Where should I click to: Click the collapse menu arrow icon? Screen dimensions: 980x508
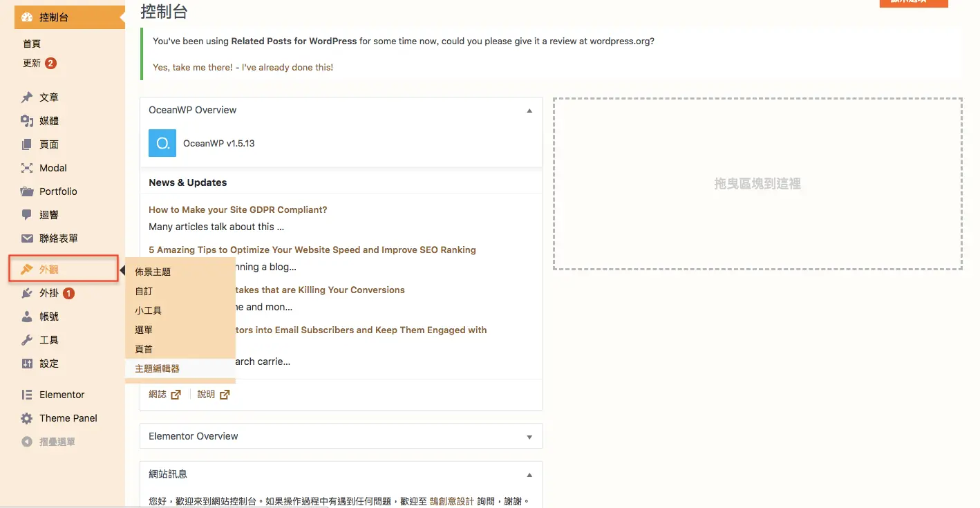(x=27, y=442)
